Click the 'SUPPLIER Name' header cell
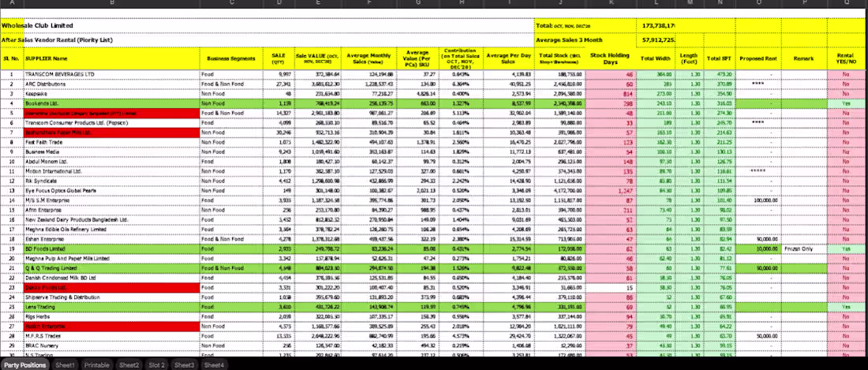This screenshot has height=370, width=868. 111,58
